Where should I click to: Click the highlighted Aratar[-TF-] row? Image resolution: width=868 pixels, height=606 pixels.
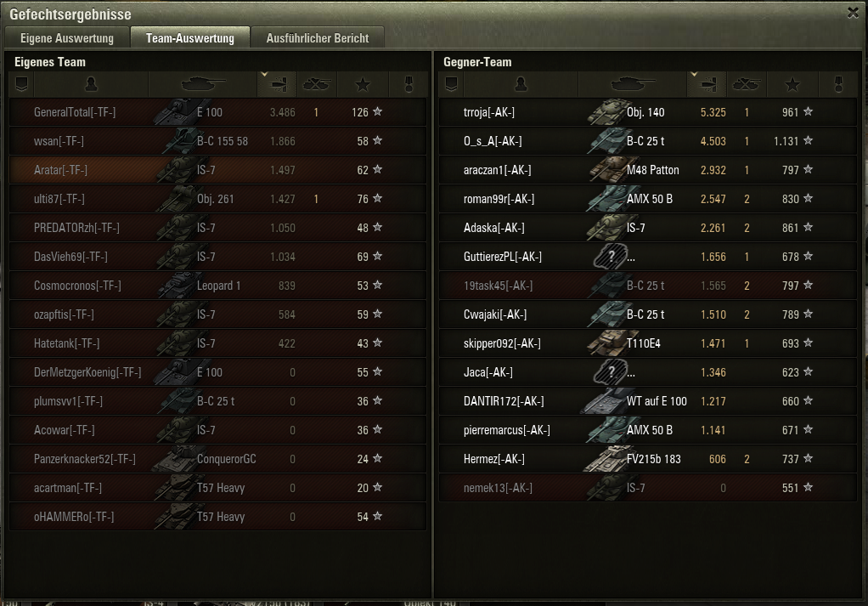[218, 169]
